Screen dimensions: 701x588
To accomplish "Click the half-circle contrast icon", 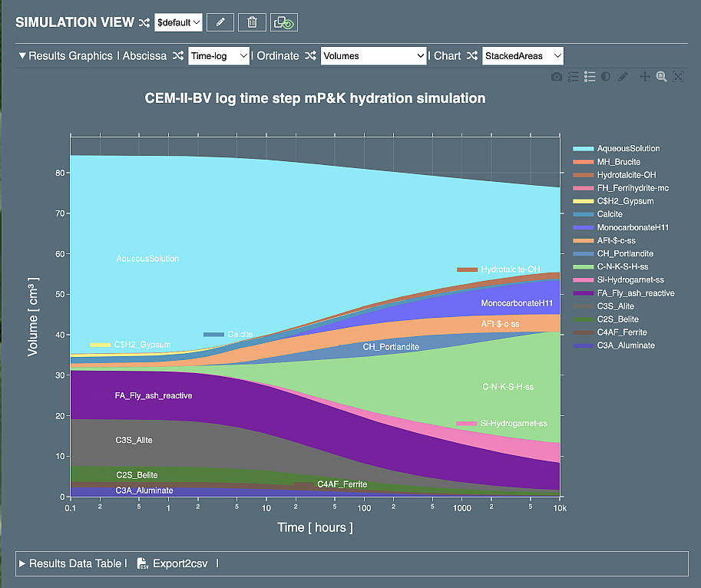I will point(606,77).
